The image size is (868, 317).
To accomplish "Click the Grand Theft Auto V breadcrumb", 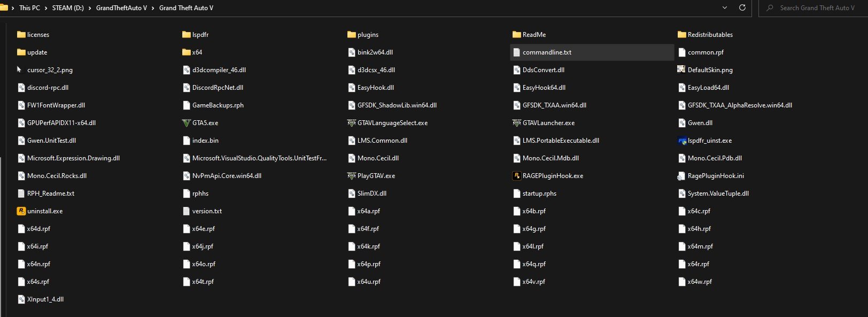I will coord(186,8).
